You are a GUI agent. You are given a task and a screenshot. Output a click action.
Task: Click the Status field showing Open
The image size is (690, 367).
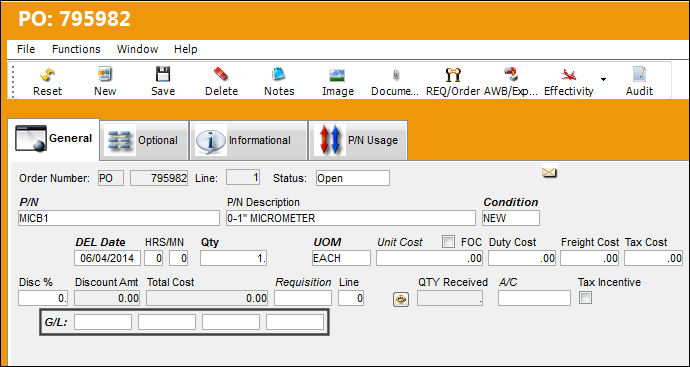click(352, 178)
